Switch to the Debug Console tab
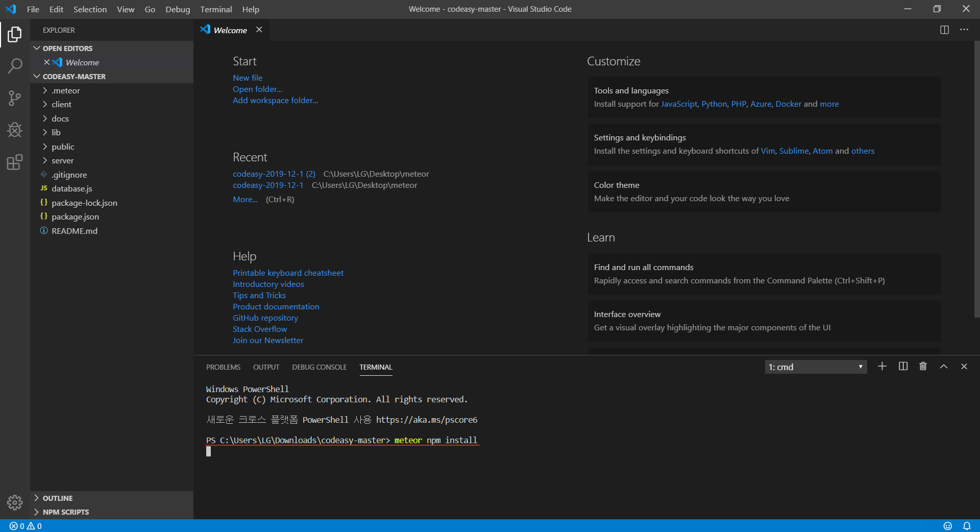 coord(319,367)
